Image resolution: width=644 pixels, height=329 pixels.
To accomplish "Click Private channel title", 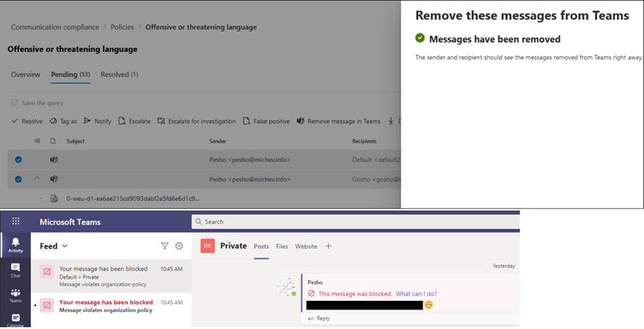I will (233, 245).
